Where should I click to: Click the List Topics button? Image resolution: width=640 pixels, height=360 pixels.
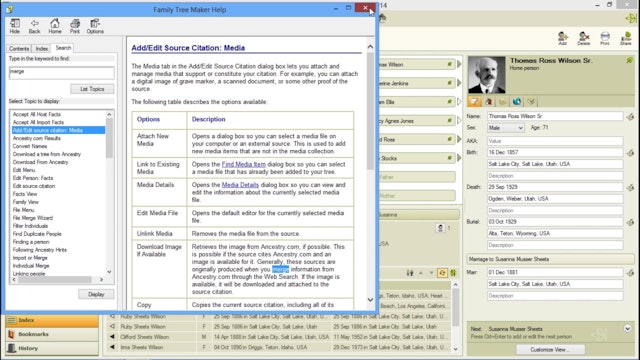pyautogui.click(x=92, y=89)
